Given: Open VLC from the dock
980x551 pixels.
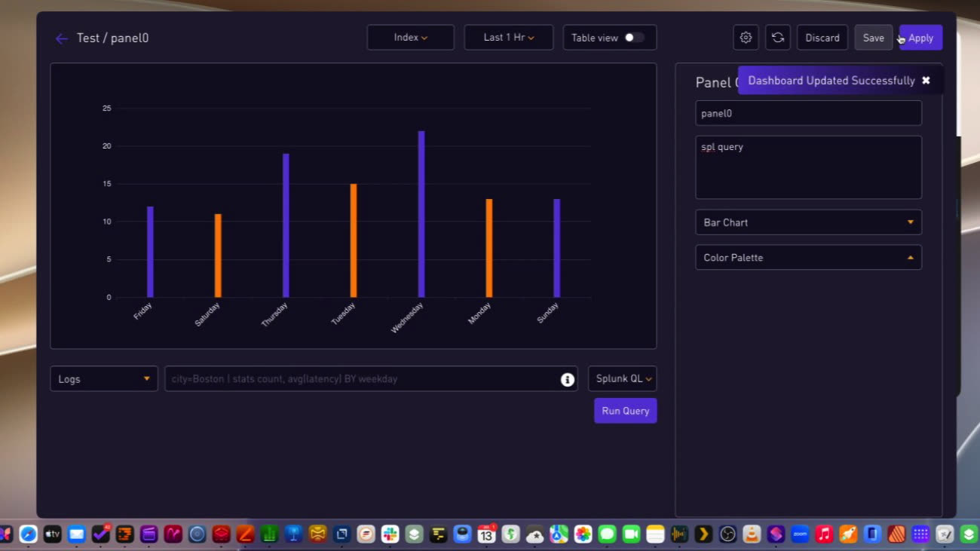Looking at the screenshot, I should point(752,534).
